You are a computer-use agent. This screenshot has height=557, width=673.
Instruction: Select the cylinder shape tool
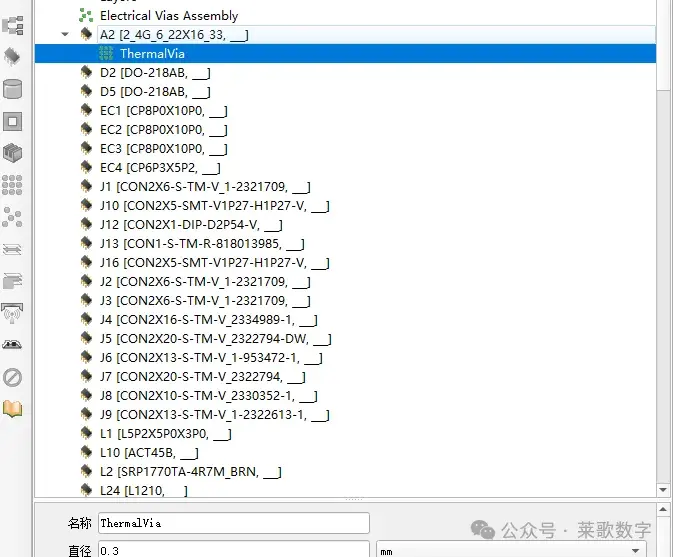pos(12,89)
